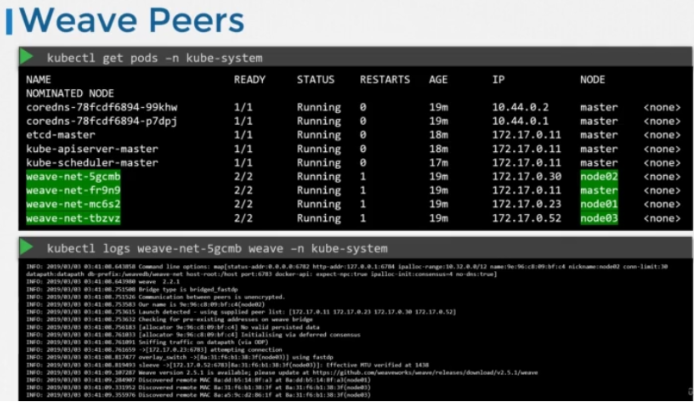This screenshot has width=694, height=402.
Task: Click the Running status of weave-net-tbzvz
Action: pos(319,218)
